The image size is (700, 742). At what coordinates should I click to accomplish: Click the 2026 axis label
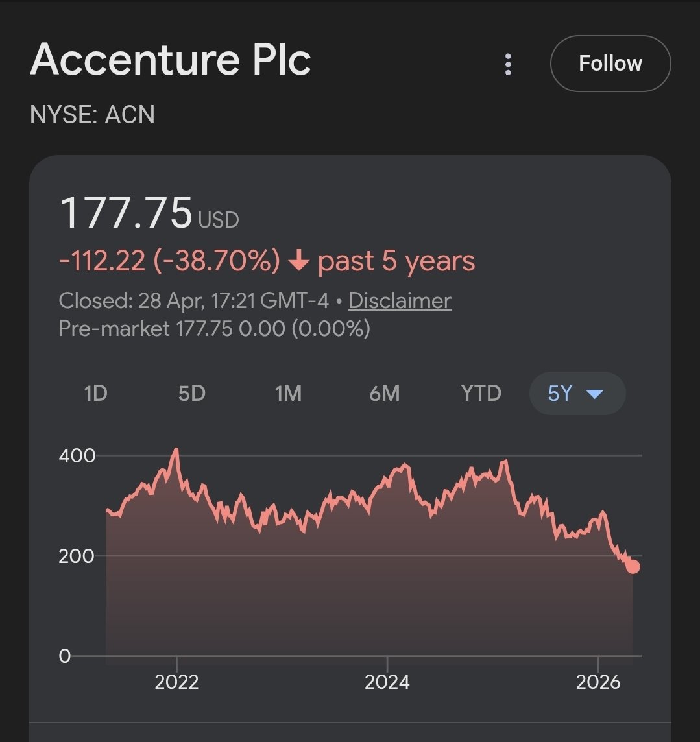597,682
